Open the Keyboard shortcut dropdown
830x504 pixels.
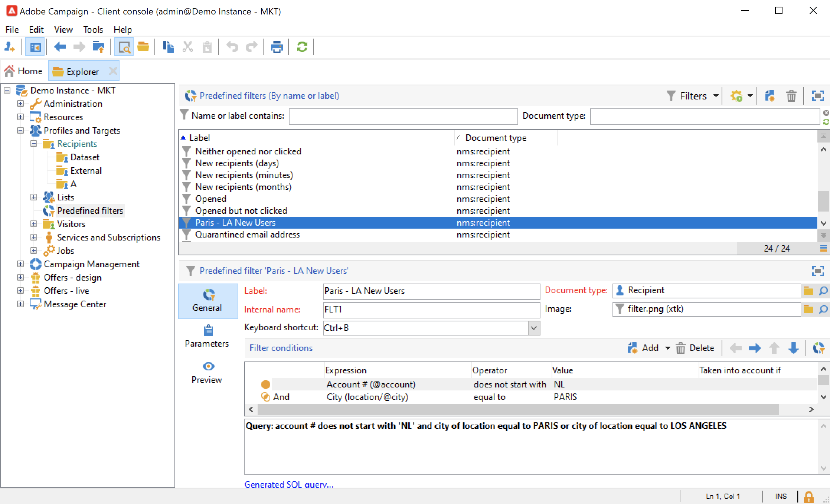[534, 328]
